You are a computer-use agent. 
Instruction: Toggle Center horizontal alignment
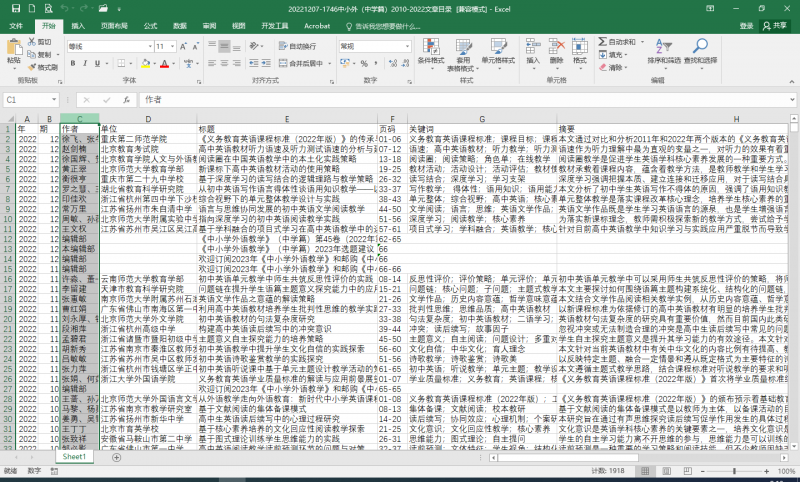click(224, 63)
